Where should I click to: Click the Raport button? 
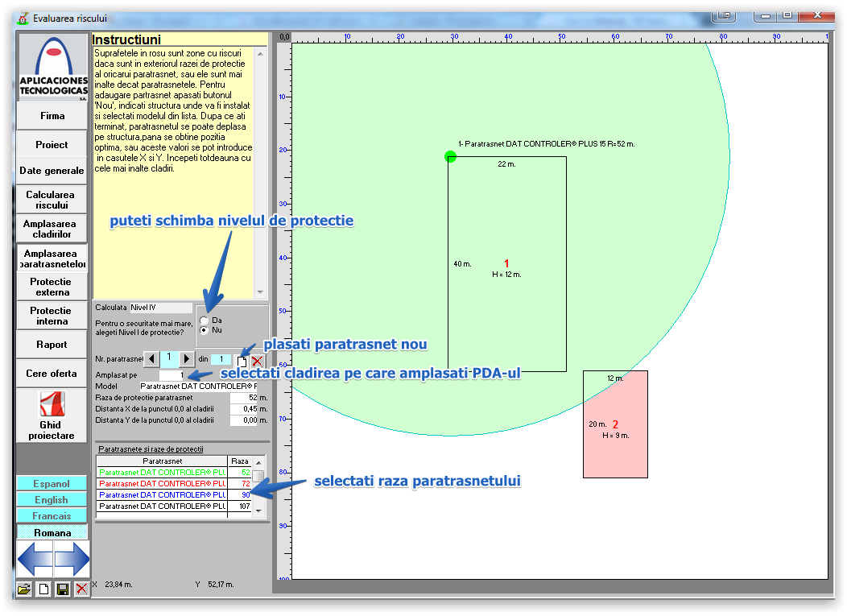click(52, 345)
